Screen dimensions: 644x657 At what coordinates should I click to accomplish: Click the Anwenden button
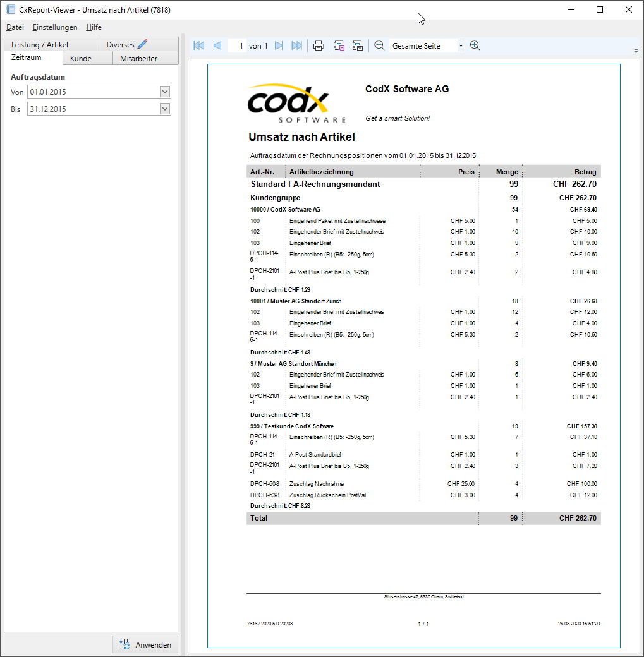145,644
